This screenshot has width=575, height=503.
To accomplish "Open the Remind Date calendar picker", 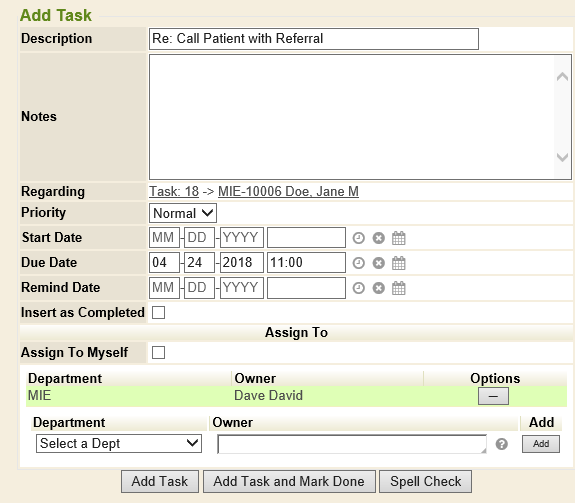I will click(399, 288).
